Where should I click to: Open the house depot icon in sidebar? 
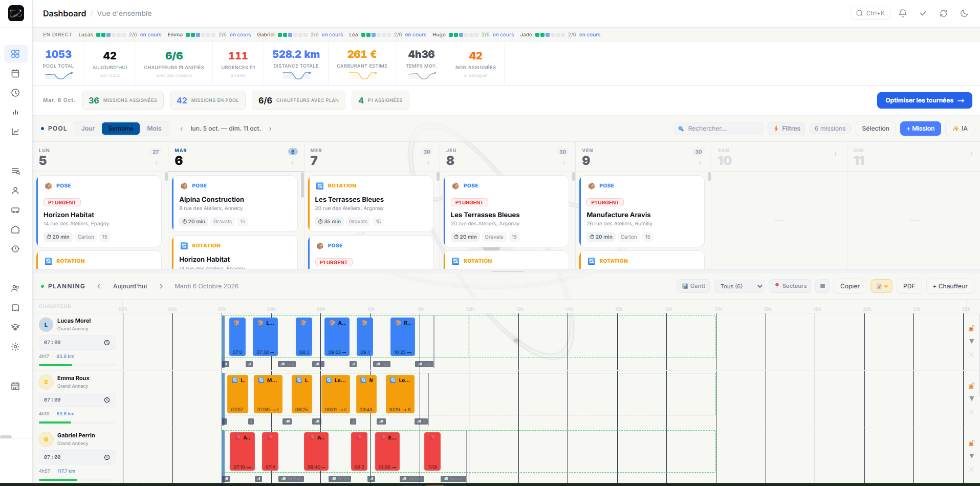tap(15, 229)
